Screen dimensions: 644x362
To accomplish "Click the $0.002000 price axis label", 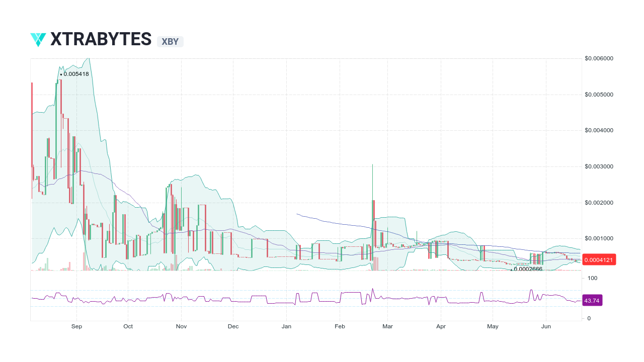I will [x=599, y=203].
